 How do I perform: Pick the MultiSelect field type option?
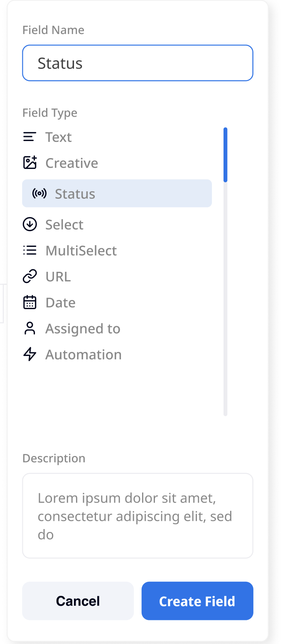(x=81, y=251)
